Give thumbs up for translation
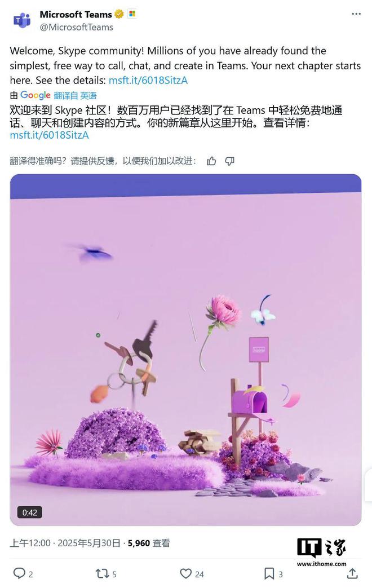The height and width of the screenshot is (588, 372). click(211, 161)
